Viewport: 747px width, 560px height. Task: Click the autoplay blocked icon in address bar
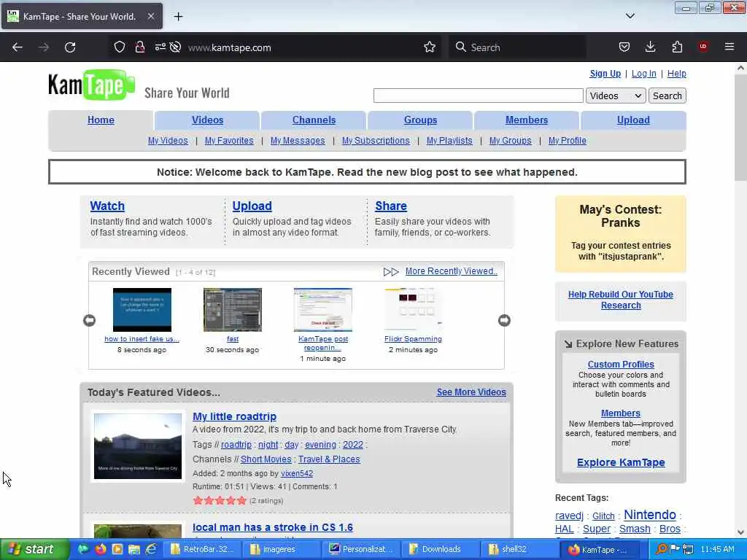[x=175, y=47]
